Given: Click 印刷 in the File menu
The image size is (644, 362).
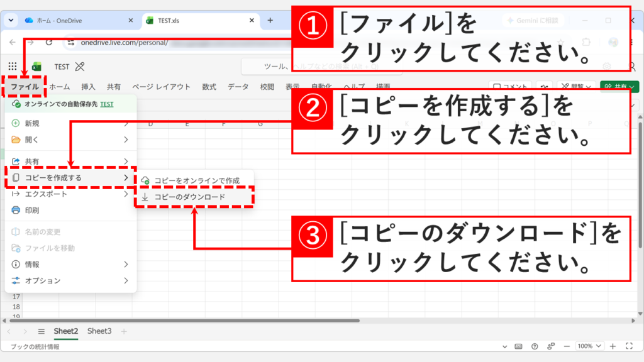Looking at the screenshot, I should [x=70, y=210].
